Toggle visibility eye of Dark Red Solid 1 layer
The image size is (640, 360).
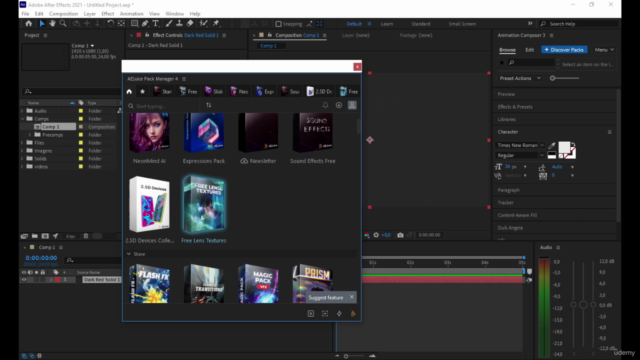tap(24, 280)
